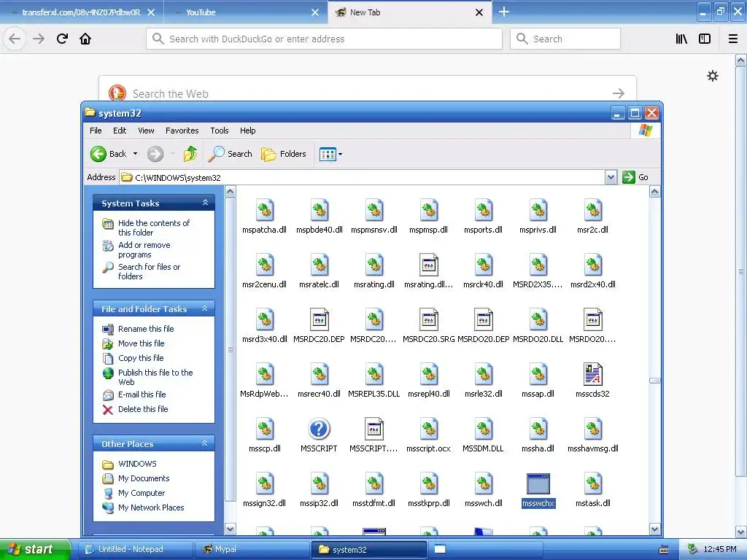Select the MSSCRIPT help file icon
Viewport: 747px width, 560px height.
click(320, 429)
